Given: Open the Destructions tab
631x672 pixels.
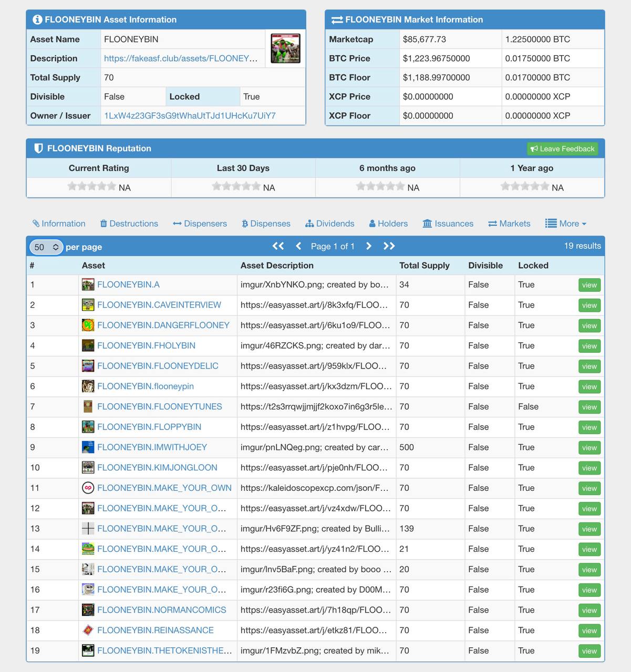Looking at the screenshot, I should pyautogui.click(x=129, y=224).
